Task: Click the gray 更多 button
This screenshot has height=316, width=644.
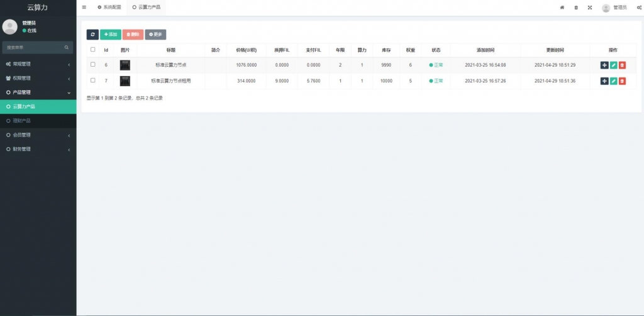Action: (x=155, y=35)
